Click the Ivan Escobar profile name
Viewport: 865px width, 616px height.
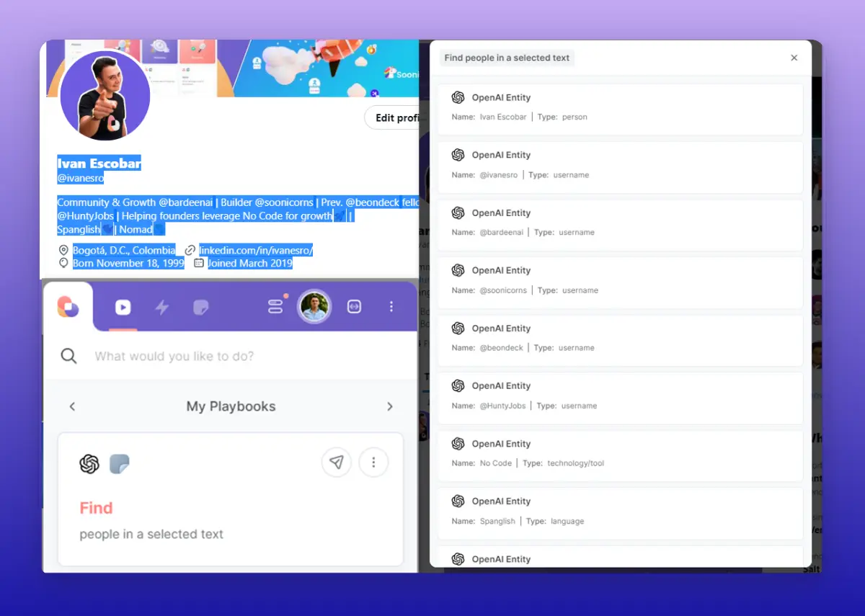point(99,164)
